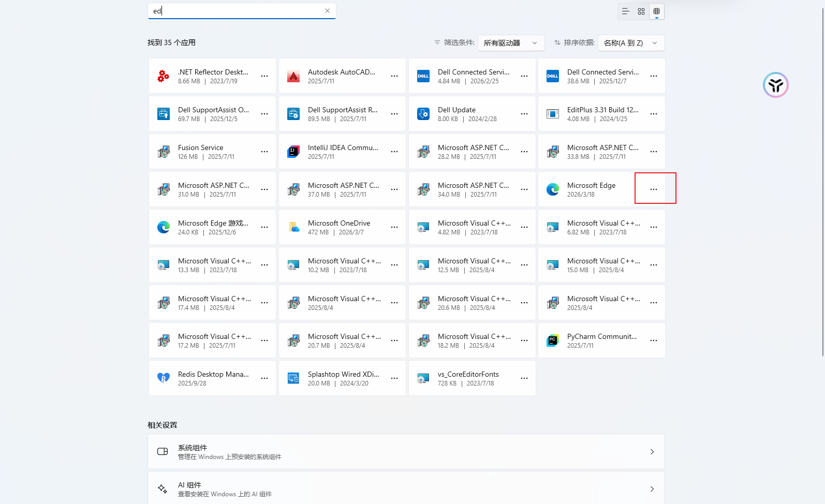Click the Splashtop Wired XDisplay icon
The height and width of the screenshot is (504, 825).
coord(293,378)
